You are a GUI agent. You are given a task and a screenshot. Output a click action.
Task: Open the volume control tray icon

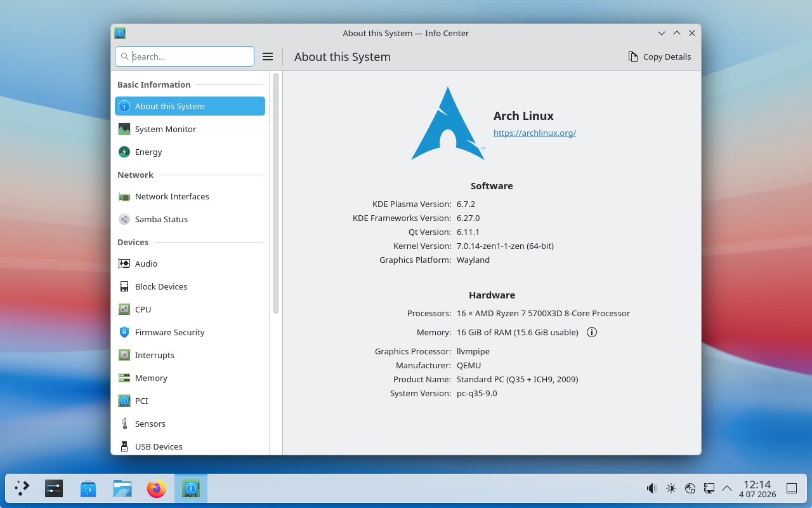point(652,488)
